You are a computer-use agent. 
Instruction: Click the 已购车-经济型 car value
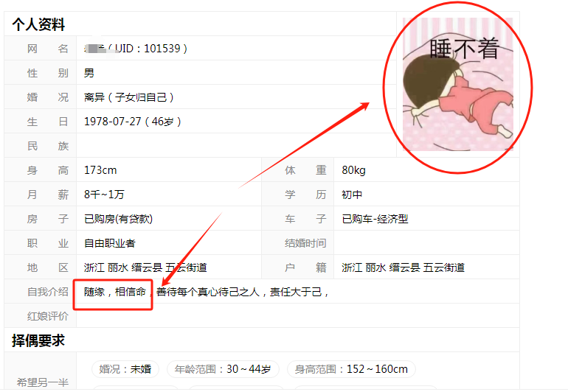[375, 219]
